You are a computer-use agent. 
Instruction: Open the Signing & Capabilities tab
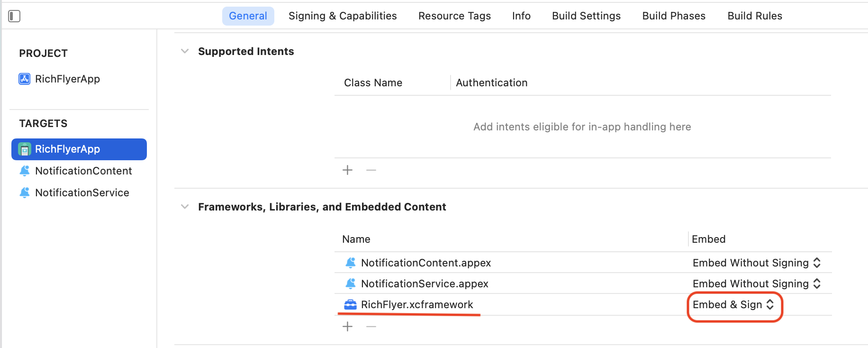343,16
